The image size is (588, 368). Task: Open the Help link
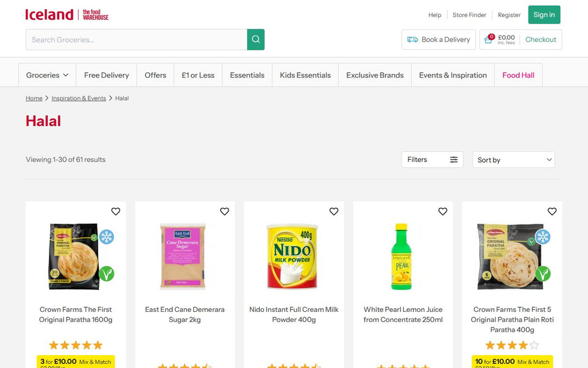[435, 15]
